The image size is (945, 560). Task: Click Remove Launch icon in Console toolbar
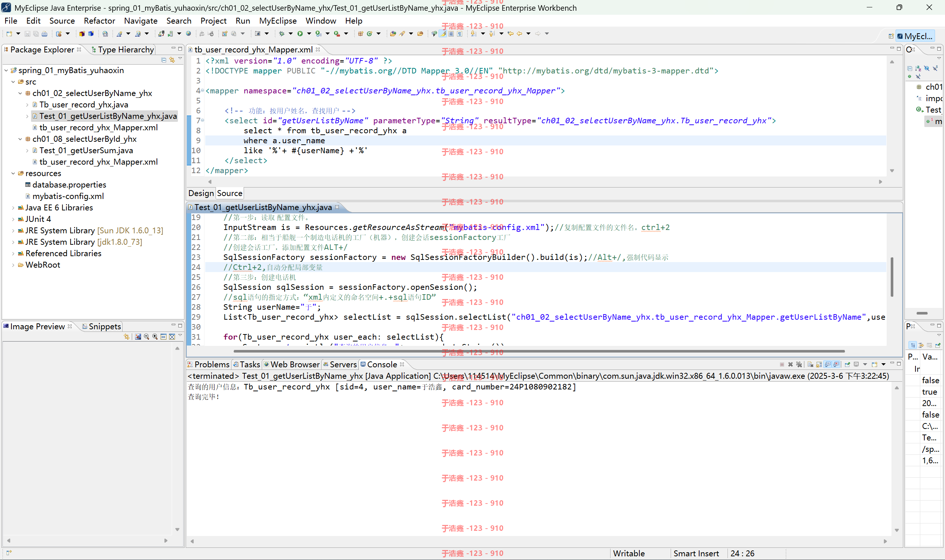790,364
